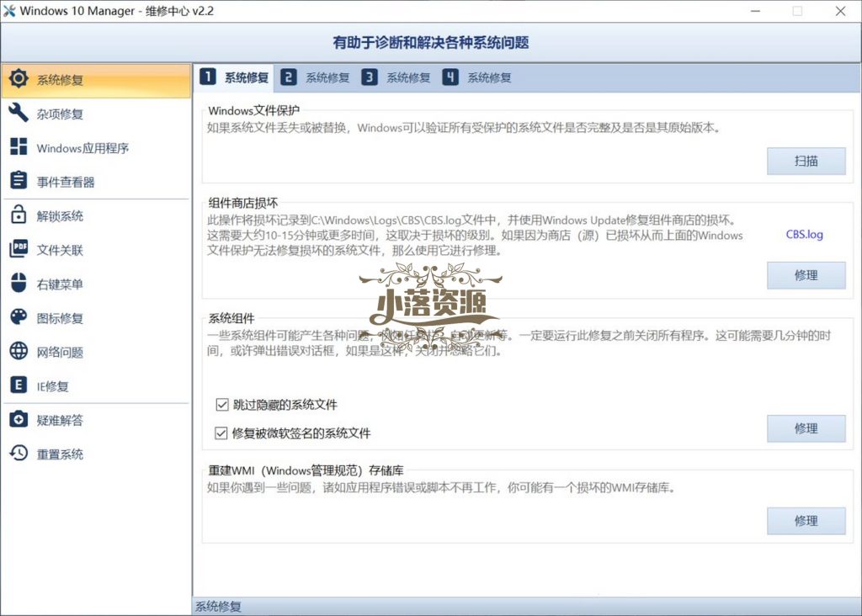Viewport: 862px width, 616px height.
Task: Click the gear icon beside 系统修复 in the sidebar
Action: [x=19, y=78]
